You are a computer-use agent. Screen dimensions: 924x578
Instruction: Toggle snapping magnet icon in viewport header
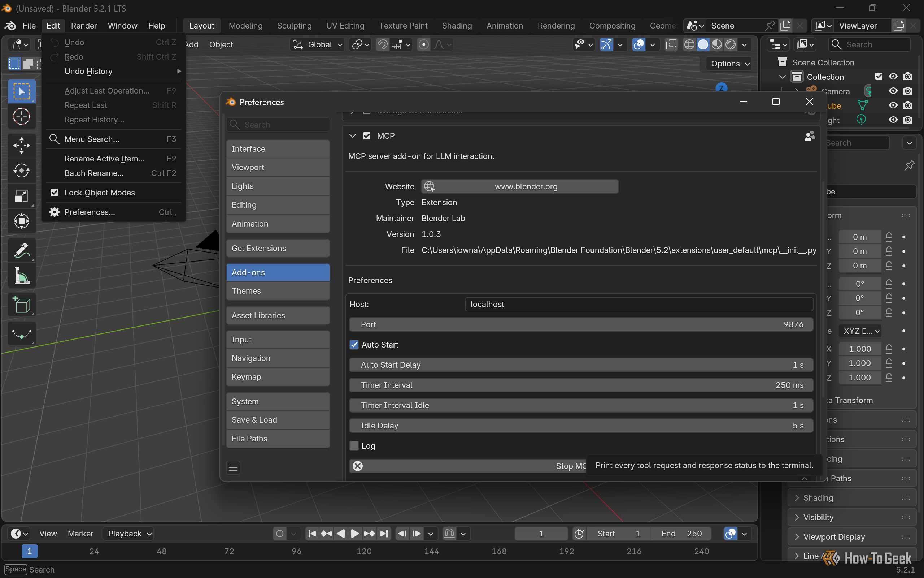(x=382, y=45)
